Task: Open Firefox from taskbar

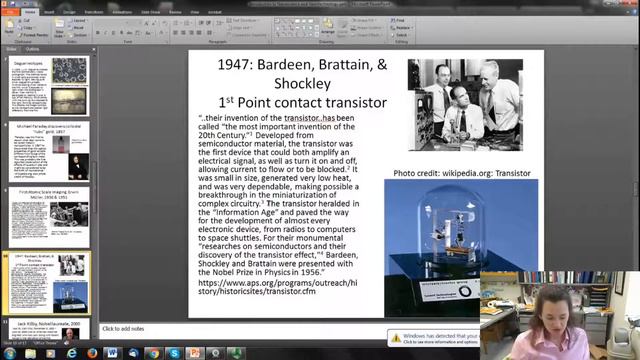Action: [x=92, y=353]
